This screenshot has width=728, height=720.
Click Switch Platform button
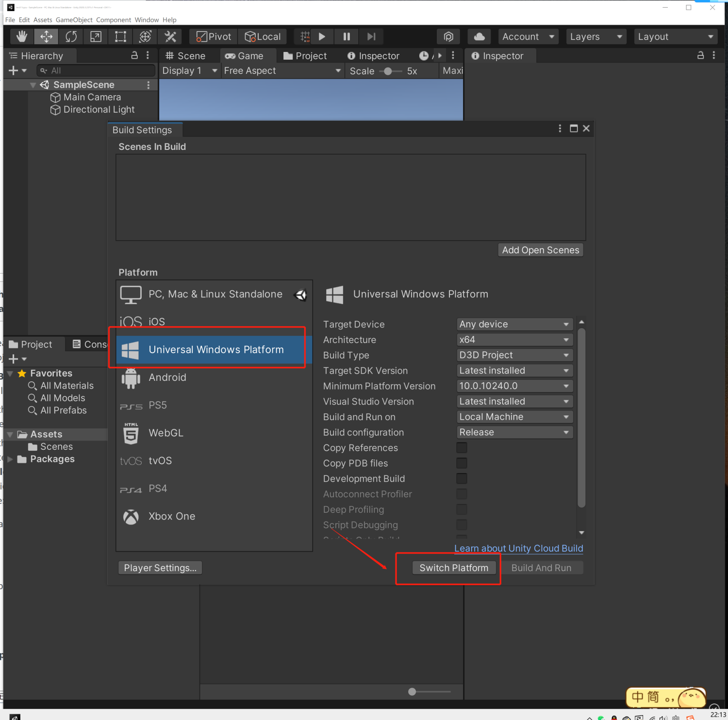[x=454, y=568]
